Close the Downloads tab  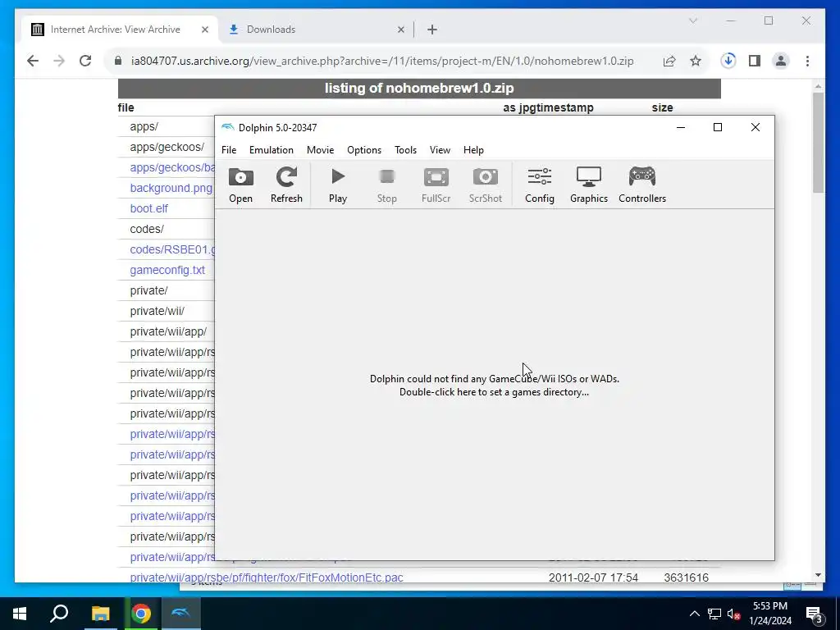pos(400,30)
